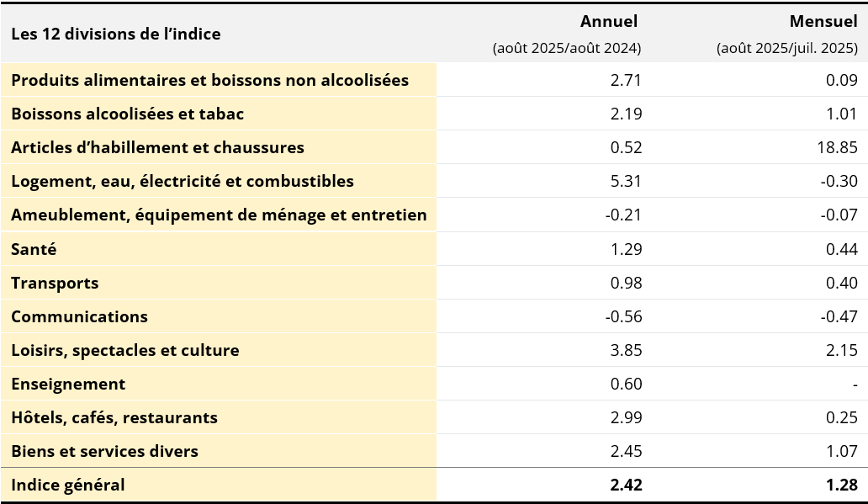
Task: Select the 1.28 monthly general index value
Action: pyautogui.click(x=841, y=485)
